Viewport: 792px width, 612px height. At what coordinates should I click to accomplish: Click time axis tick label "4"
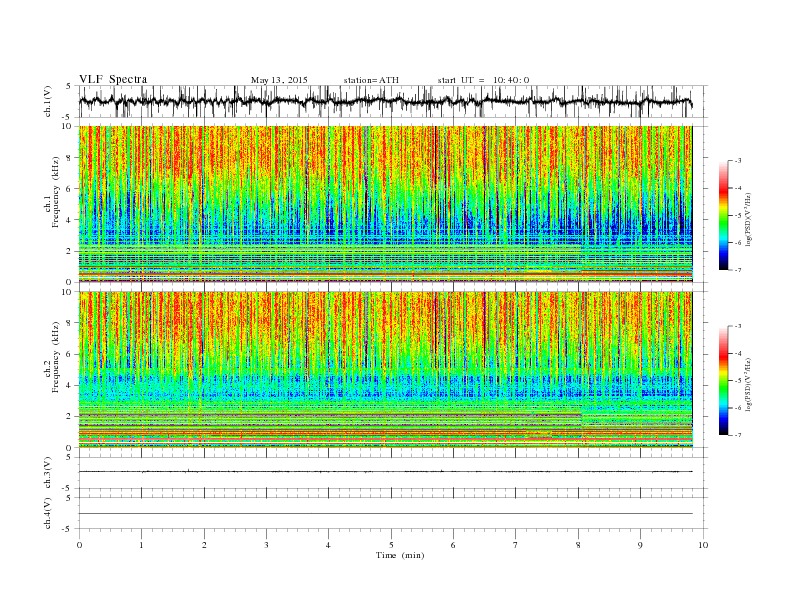click(328, 545)
